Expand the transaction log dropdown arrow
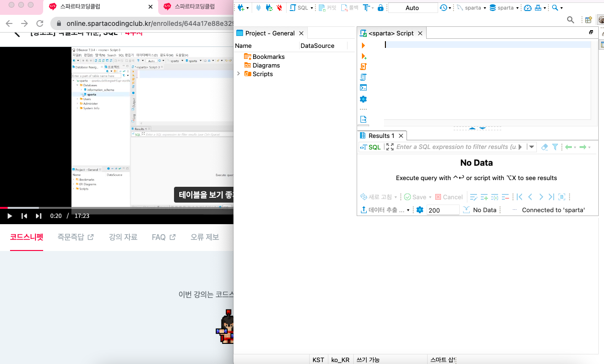This screenshot has height=364, width=604. pos(450,8)
